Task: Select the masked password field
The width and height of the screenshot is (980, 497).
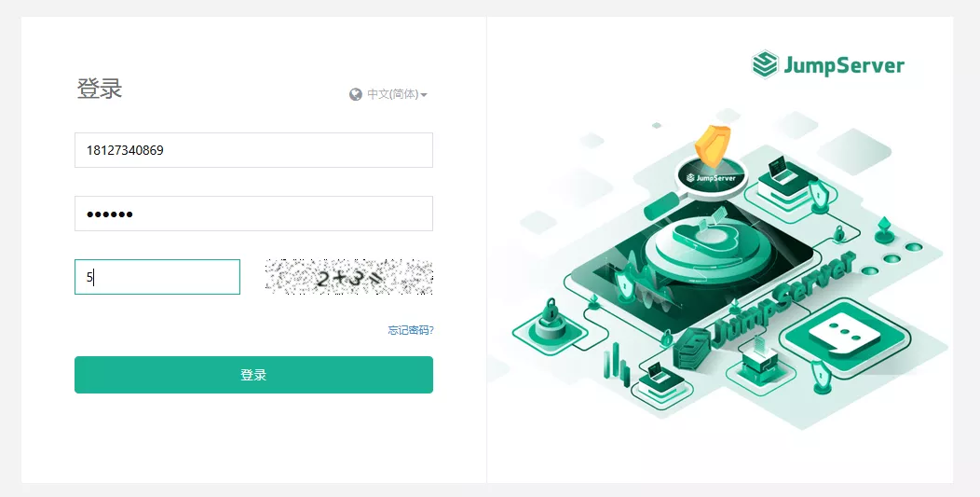Action: (253, 214)
